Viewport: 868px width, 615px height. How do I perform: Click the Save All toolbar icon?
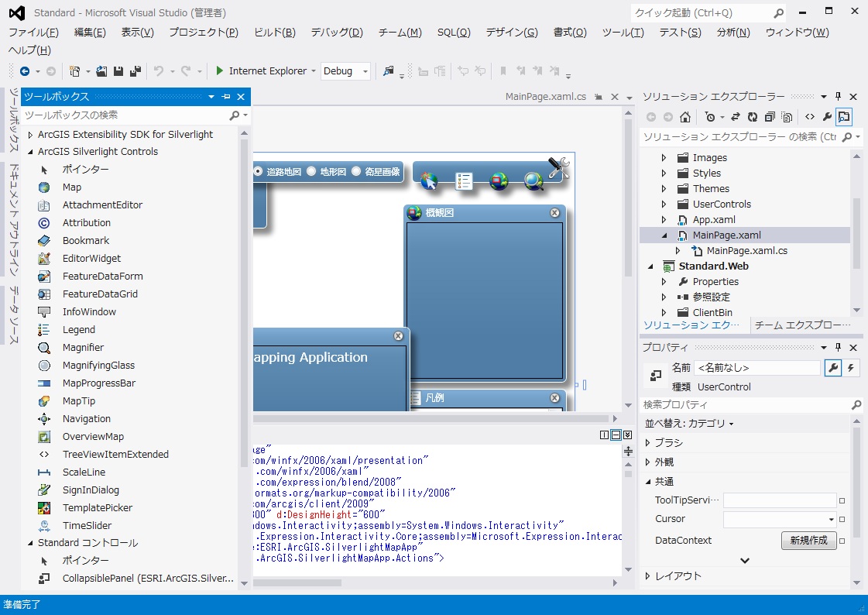pyautogui.click(x=135, y=70)
